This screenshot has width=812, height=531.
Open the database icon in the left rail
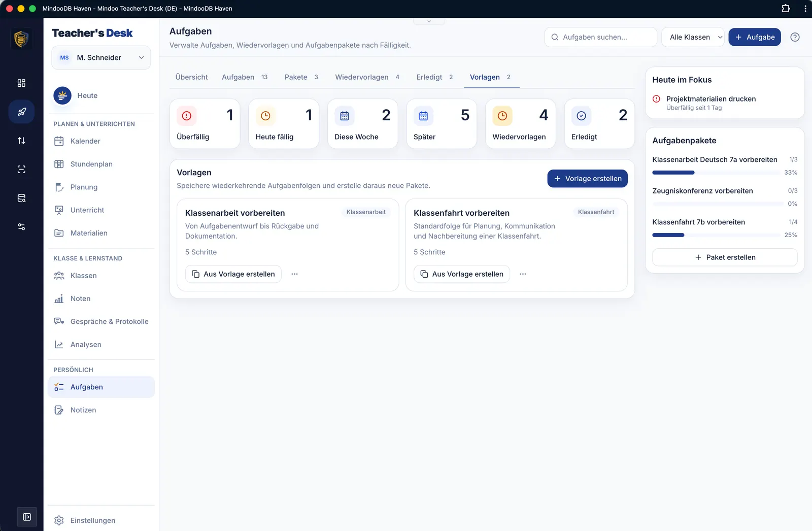pos(21,198)
